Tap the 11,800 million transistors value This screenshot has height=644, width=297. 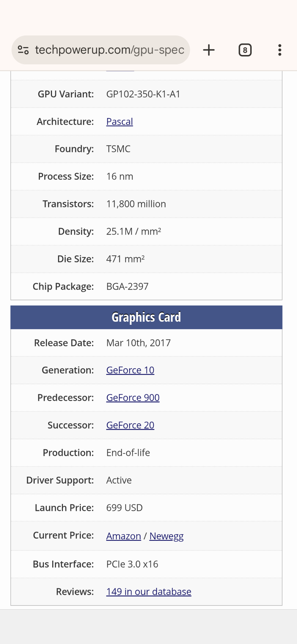(x=136, y=204)
